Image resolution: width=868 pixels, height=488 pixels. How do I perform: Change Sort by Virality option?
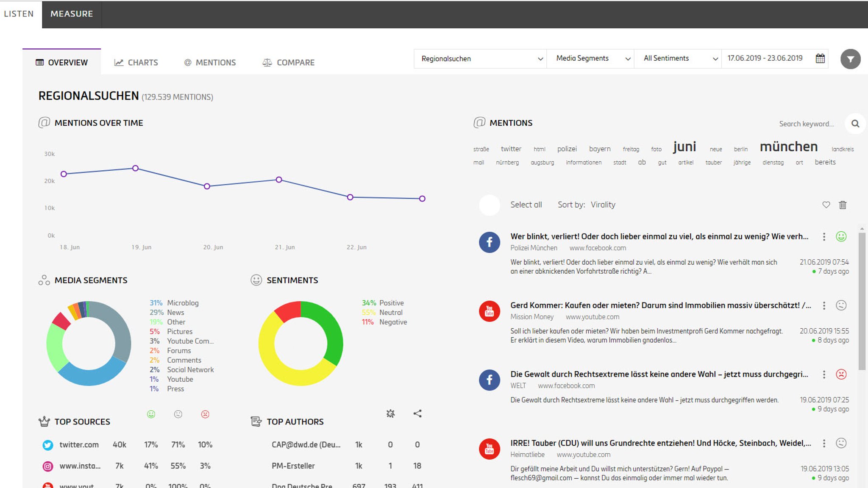[603, 205]
